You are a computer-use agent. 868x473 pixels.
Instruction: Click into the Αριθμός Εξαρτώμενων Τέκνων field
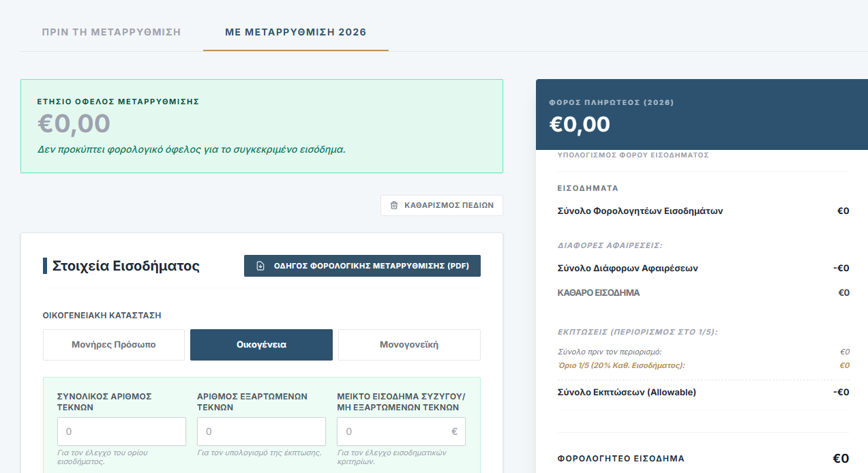(x=261, y=431)
